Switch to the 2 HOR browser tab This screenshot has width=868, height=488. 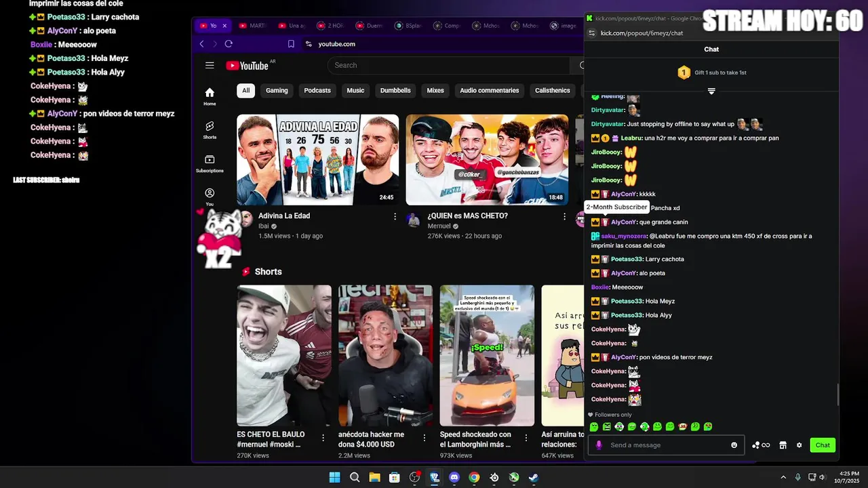click(x=331, y=26)
